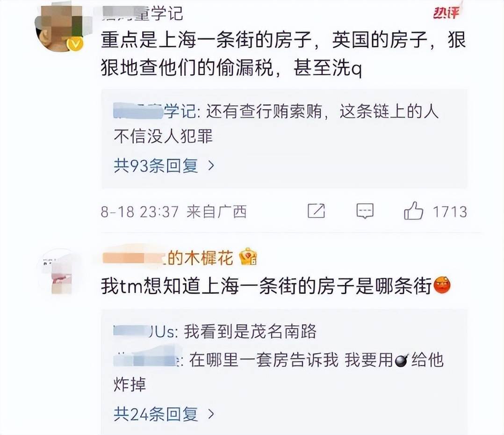Click the 1713 like count
The image size is (504, 435).
(x=450, y=211)
